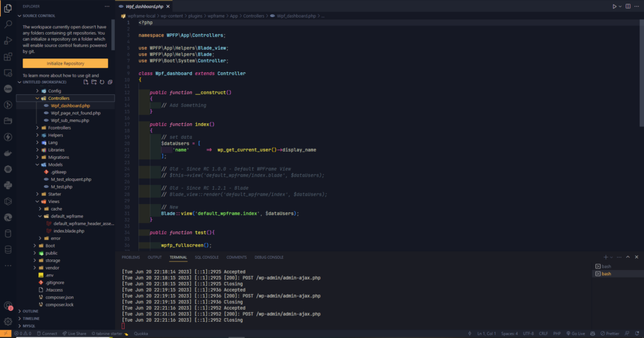644x338 pixels.
Task: Open the Json extension view in the activity bar
Action: click(8, 89)
